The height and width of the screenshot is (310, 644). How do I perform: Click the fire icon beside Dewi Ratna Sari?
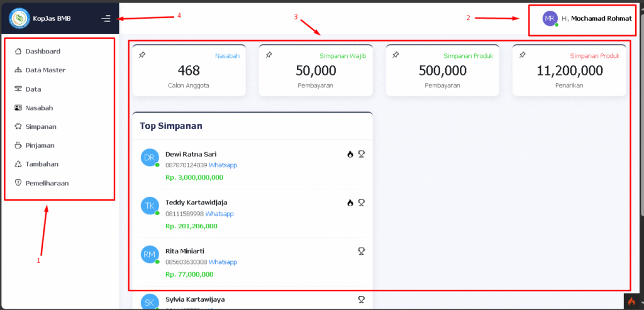[350, 154]
